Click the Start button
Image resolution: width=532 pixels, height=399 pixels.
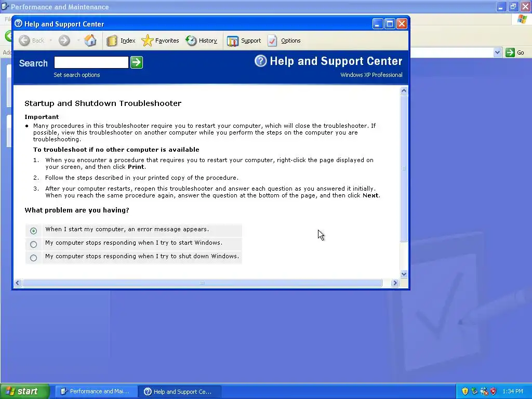click(25, 391)
